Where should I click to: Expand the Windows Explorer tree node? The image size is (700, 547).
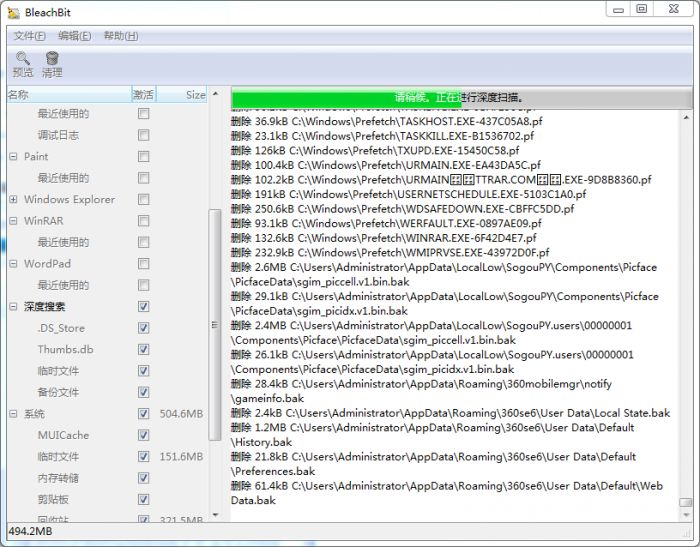13,200
